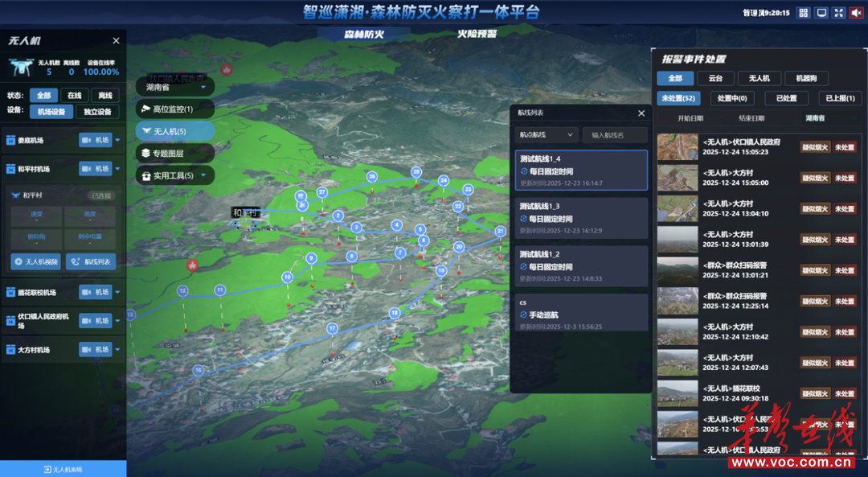Toggle fullscreen using the expand arrows icon
This screenshot has height=477, width=868.
click(838, 12)
